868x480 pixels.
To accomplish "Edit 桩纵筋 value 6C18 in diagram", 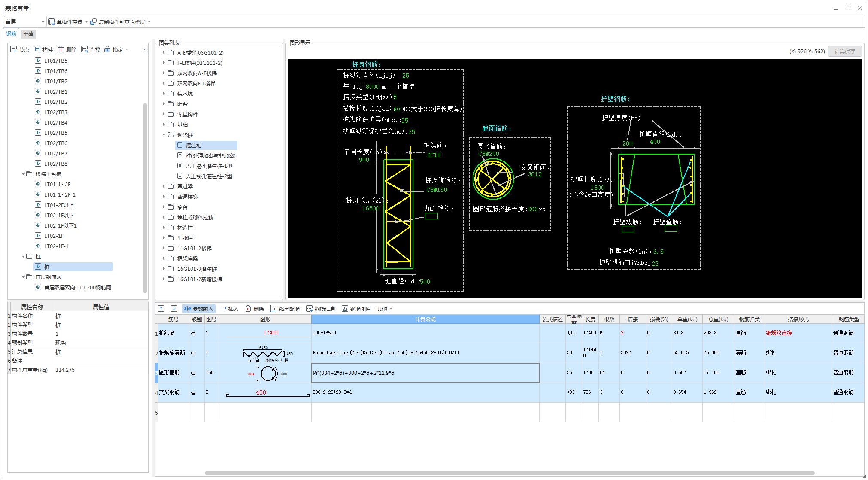I will (434, 155).
